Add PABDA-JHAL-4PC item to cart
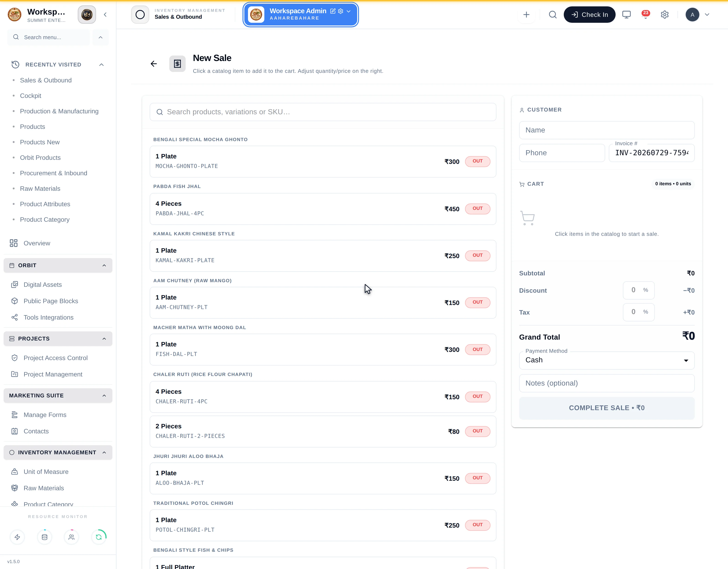Viewport: 728px width, 569px height. click(x=323, y=209)
